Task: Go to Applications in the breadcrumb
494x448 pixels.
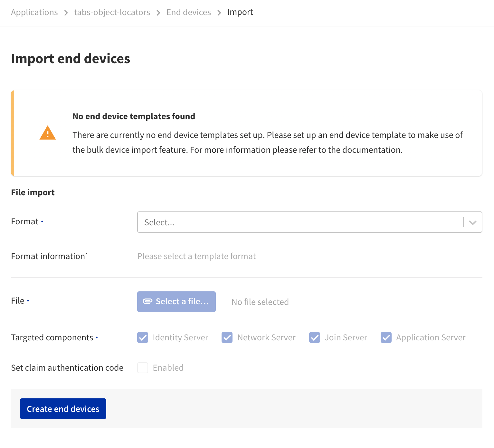Action: [34, 12]
